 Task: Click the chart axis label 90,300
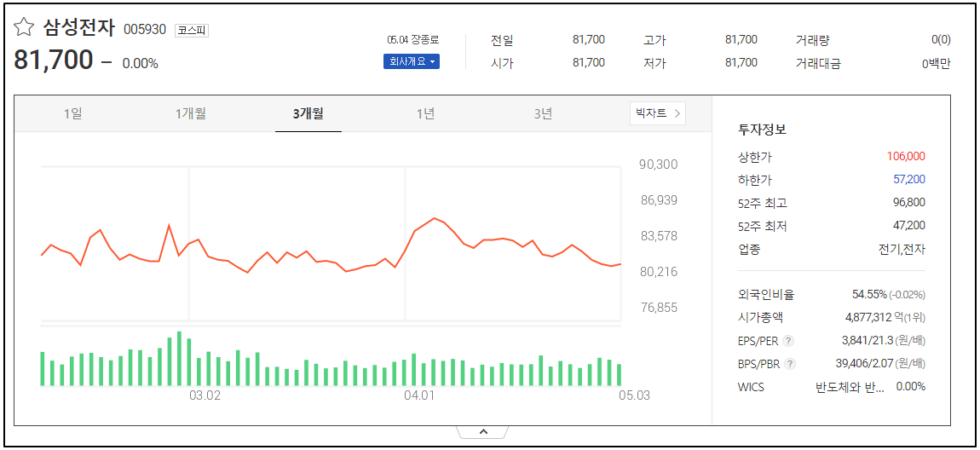coord(658,164)
